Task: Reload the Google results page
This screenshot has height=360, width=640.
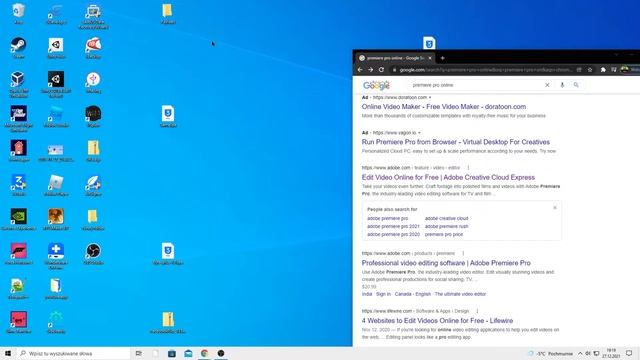Action: [x=381, y=70]
